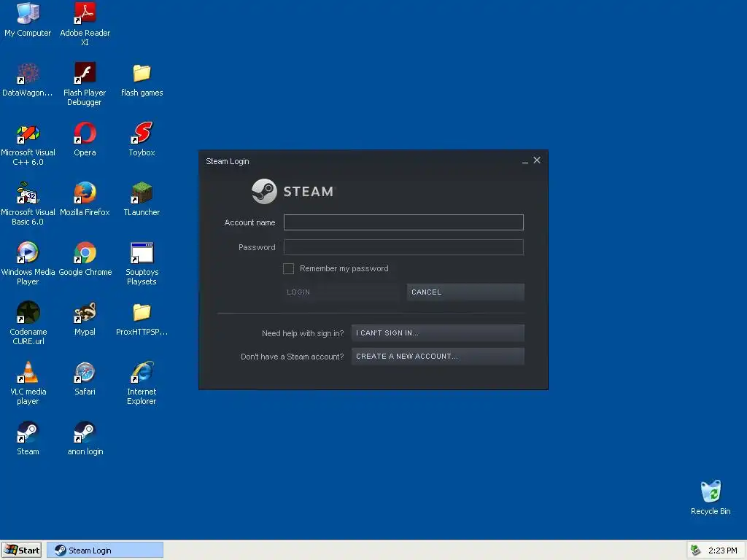Click the CANCEL button
747x560 pixels.
point(465,292)
